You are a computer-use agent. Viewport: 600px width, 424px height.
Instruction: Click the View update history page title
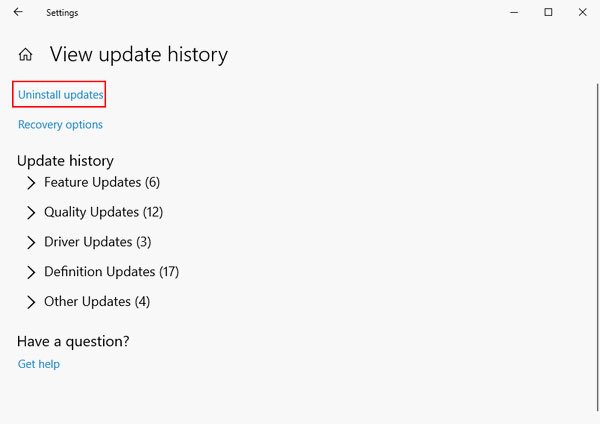[139, 54]
